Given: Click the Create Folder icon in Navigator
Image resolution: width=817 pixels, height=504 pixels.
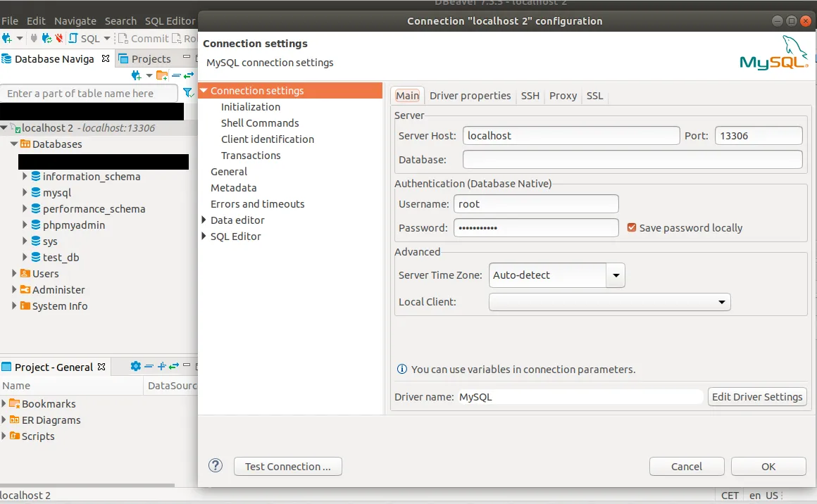Looking at the screenshot, I should click(x=162, y=76).
